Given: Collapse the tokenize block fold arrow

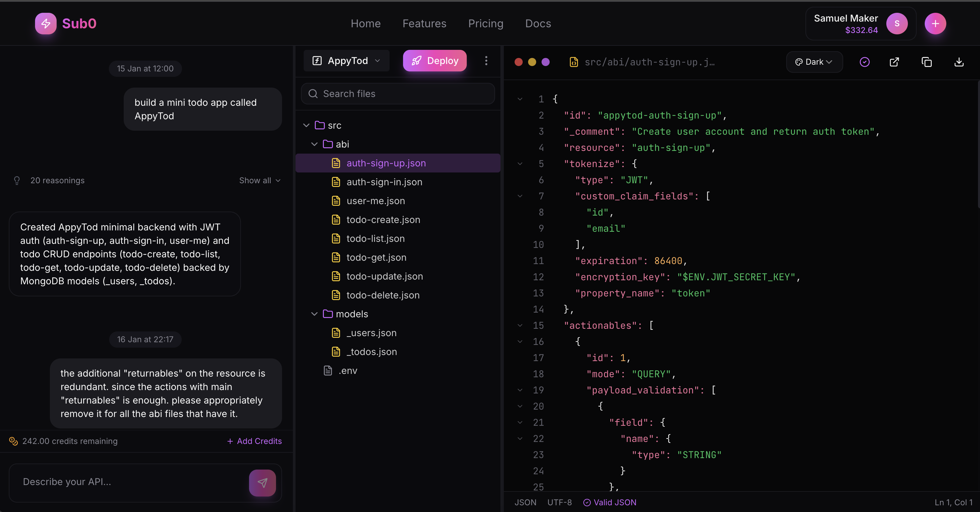Looking at the screenshot, I should (x=520, y=164).
